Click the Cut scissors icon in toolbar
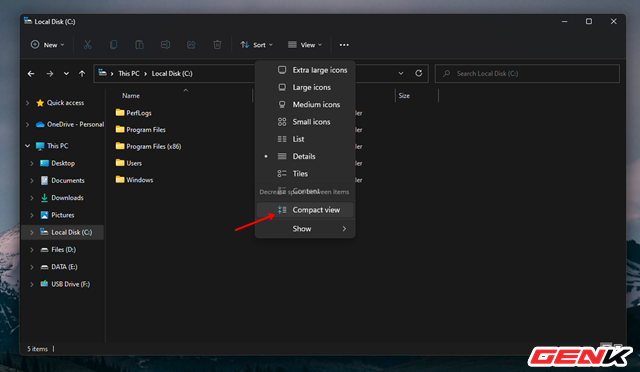 point(87,45)
